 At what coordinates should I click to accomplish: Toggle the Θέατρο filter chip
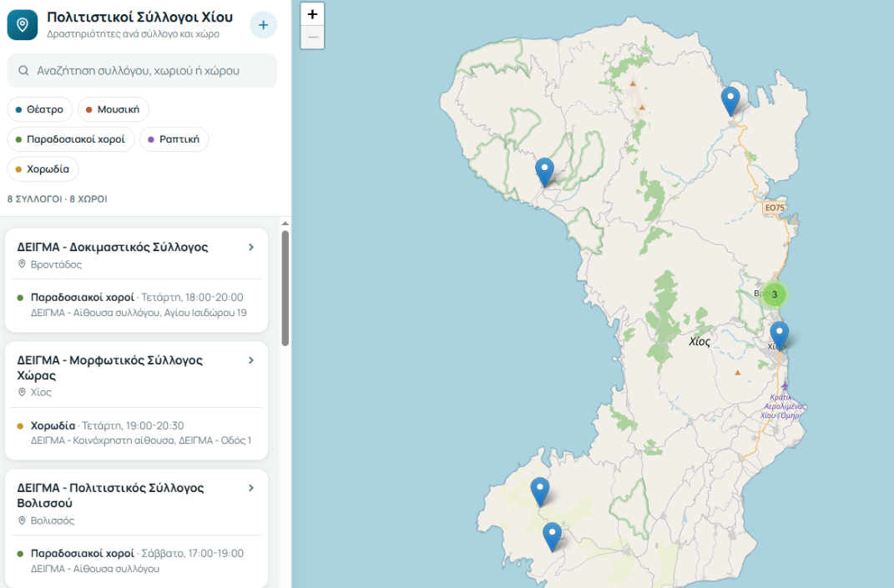click(x=40, y=109)
